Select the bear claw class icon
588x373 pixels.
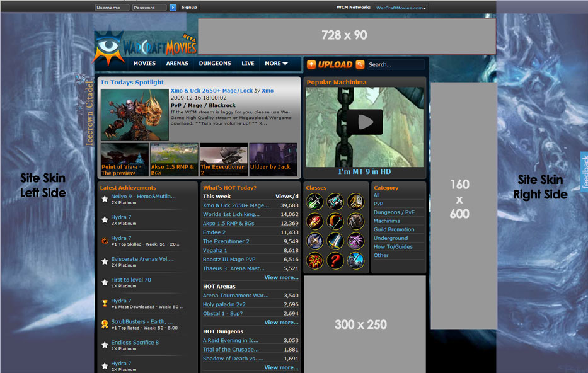355,222
